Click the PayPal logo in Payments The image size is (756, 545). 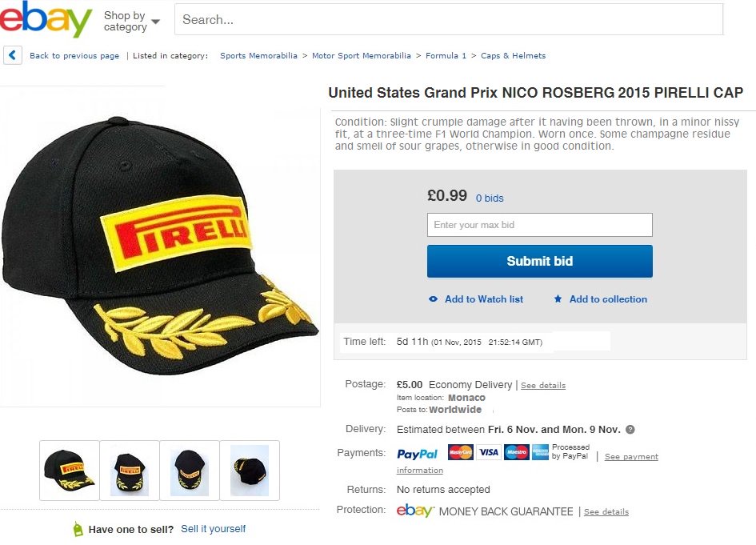click(418, 454)
